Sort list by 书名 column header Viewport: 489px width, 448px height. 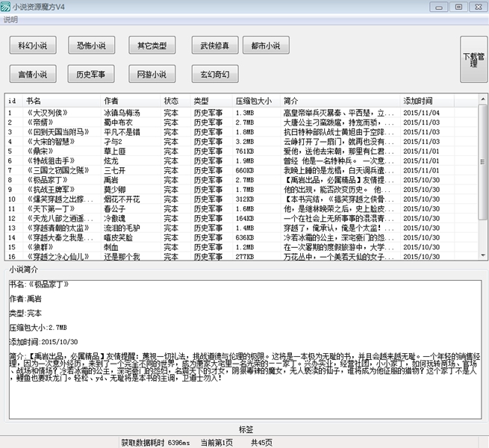point(61,101)
